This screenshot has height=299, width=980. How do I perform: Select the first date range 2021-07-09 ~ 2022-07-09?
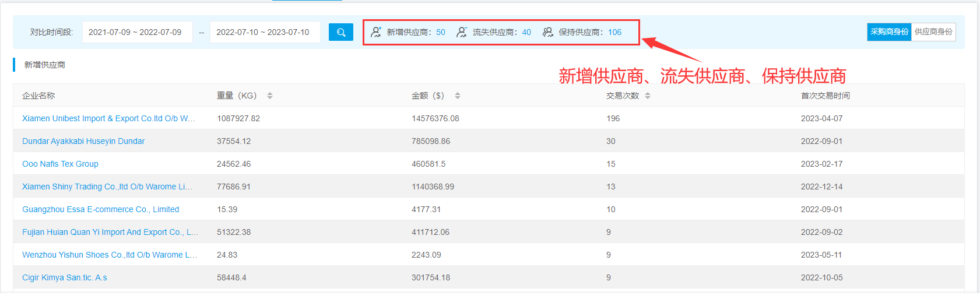pyautogui.click(x=138, y=32)
